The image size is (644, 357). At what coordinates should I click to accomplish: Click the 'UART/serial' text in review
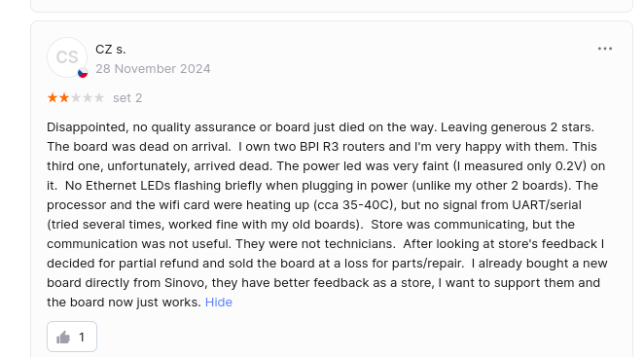(547, 205)
